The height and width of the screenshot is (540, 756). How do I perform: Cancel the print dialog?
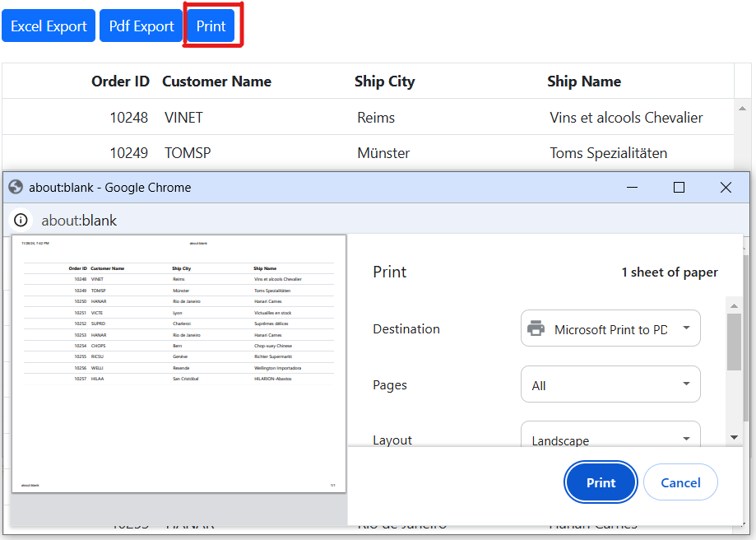click(680, 483)
